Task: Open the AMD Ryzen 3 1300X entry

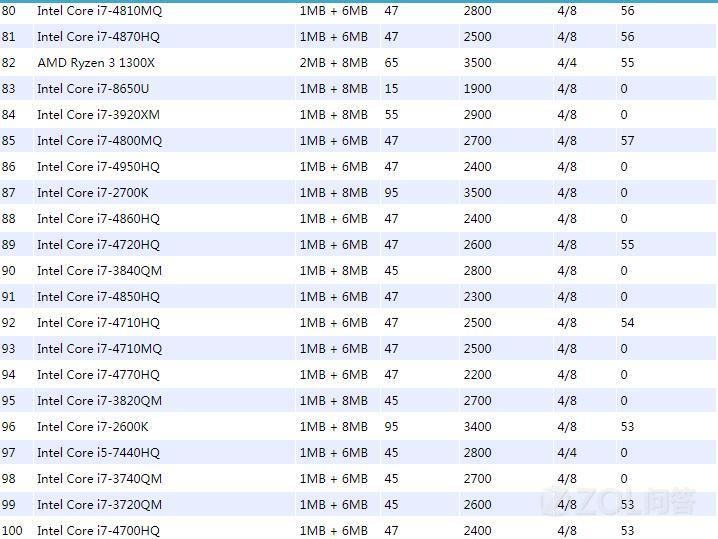Action: coord(96,63)
